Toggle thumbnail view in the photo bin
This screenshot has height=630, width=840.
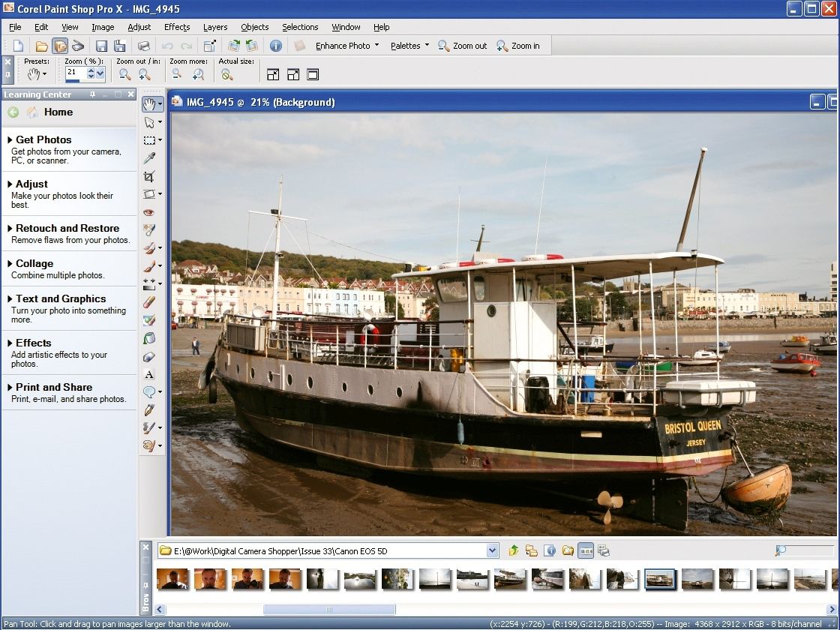click(586, 550)
